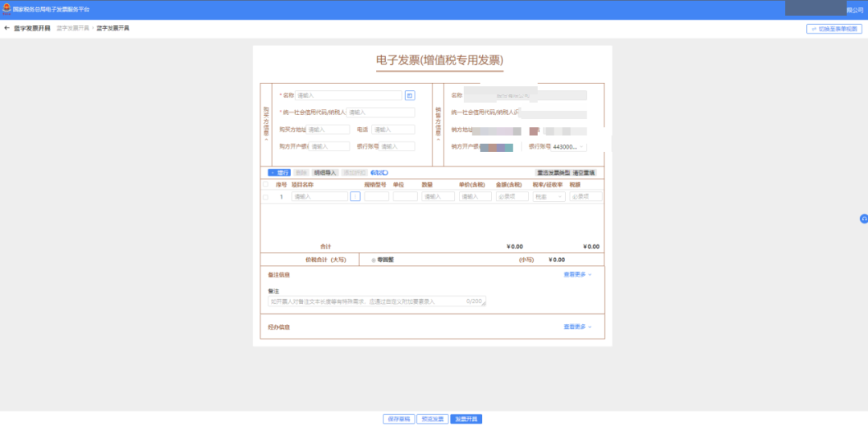
Task: Click the 增行 button to add row
Action: pos(279,172)
